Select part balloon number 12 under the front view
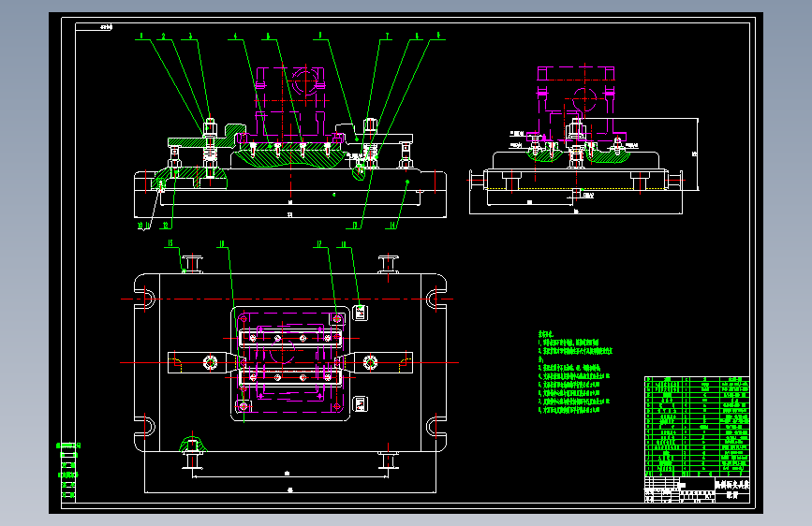 coord(166,226)
